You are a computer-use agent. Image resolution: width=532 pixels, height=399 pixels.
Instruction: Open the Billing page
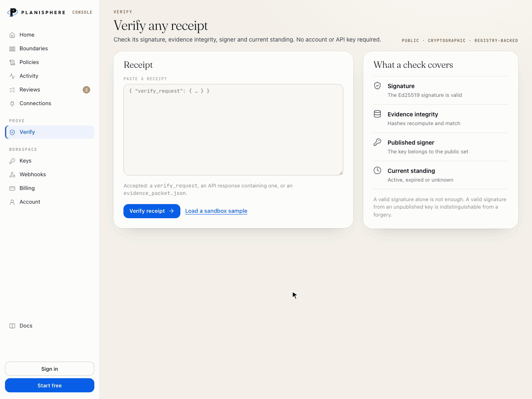(x=49, y=188)
